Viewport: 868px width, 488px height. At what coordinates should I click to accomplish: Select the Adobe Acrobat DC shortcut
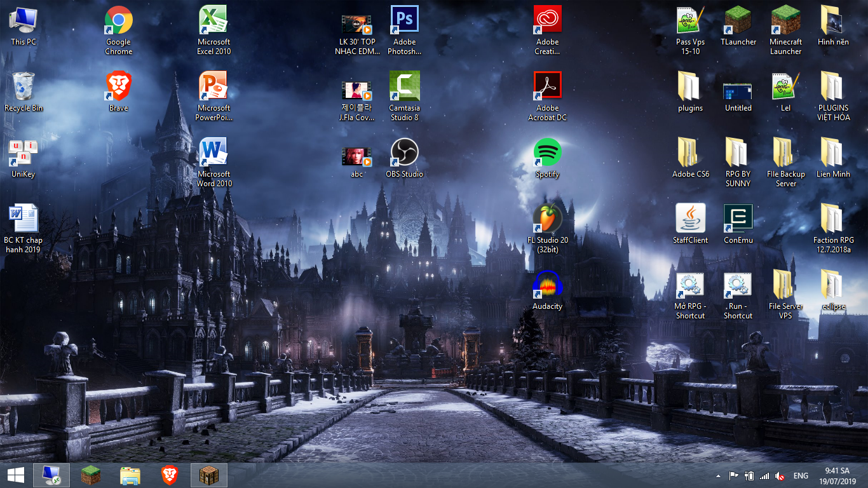point(547,86)
